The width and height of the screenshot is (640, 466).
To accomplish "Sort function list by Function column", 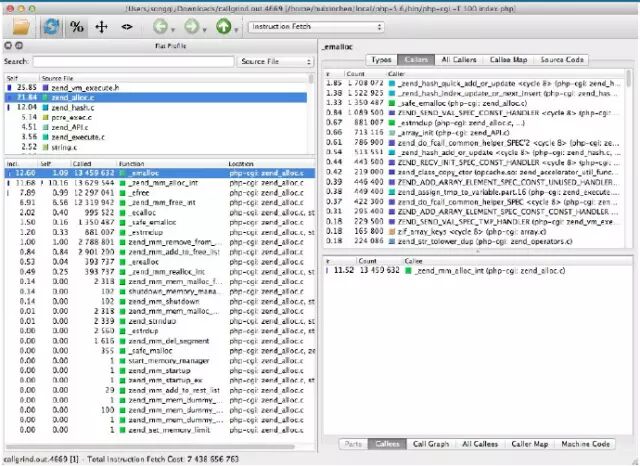I will click(x=171, y=164).
